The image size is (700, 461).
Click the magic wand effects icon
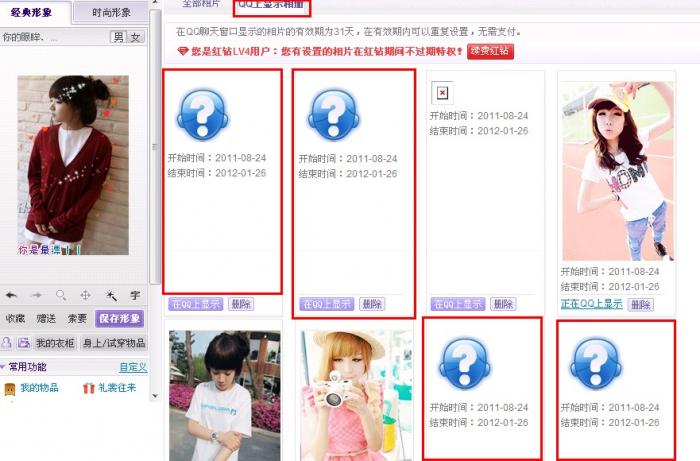coord(110,295)
